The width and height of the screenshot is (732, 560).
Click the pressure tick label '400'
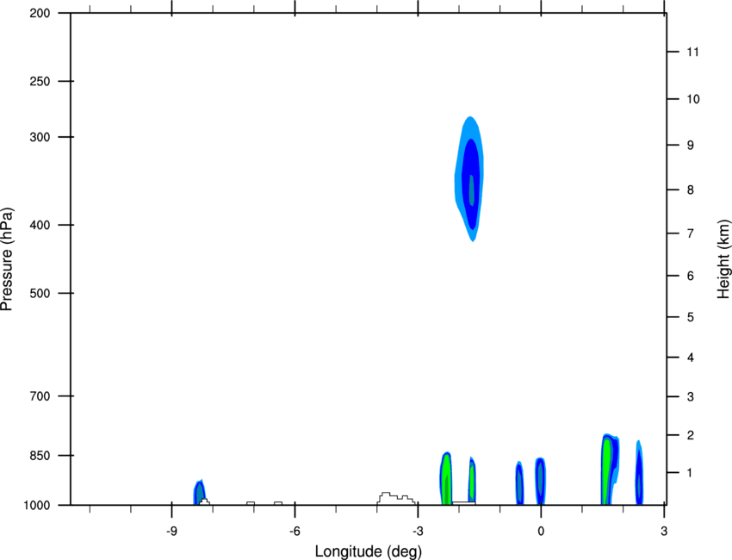pyautogui.click(x=40, y=225)
